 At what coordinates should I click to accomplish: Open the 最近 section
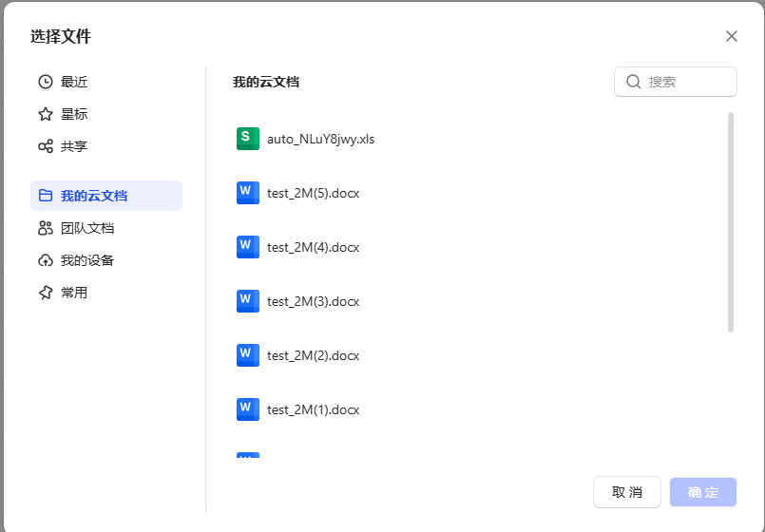[x=74, y=82]
